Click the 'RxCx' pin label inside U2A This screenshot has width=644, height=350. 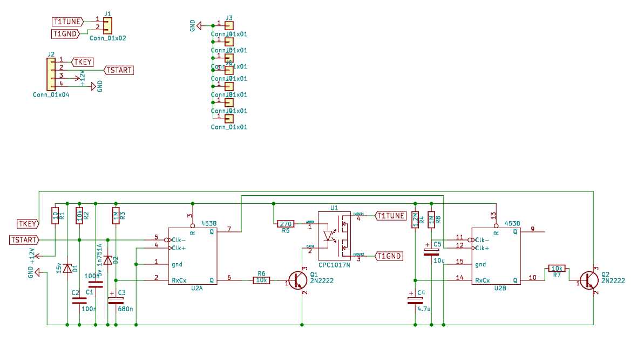(x=179, y=280)
